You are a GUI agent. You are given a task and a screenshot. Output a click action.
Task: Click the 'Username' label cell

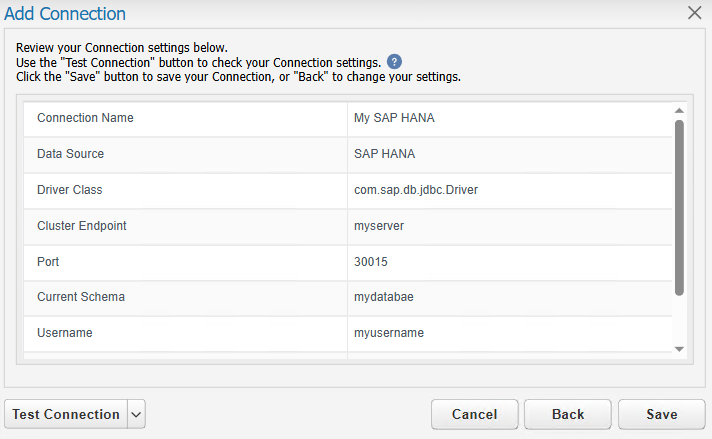click(x=185, y=334)
